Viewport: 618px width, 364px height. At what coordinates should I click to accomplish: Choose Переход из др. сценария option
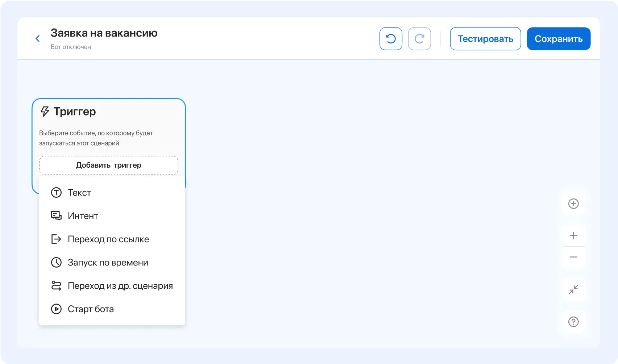(120, 285)
